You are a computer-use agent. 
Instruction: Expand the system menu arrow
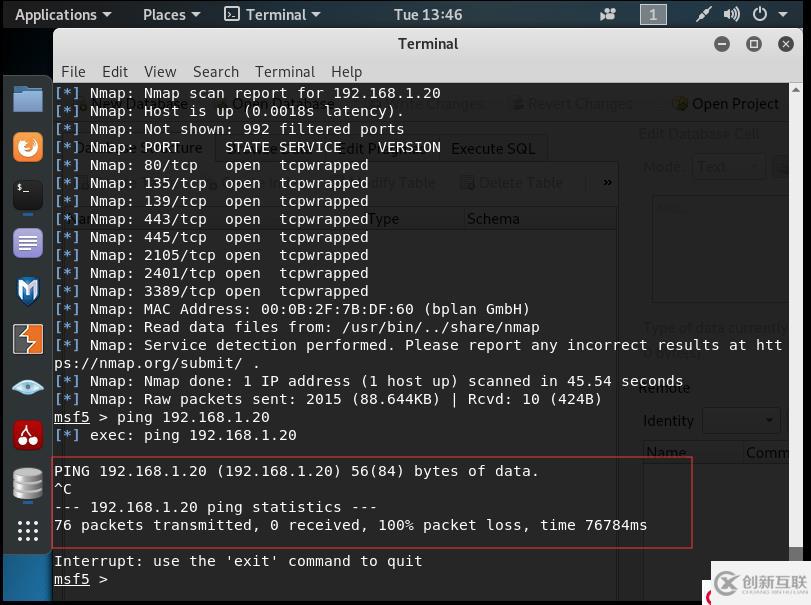pos(783,14)
